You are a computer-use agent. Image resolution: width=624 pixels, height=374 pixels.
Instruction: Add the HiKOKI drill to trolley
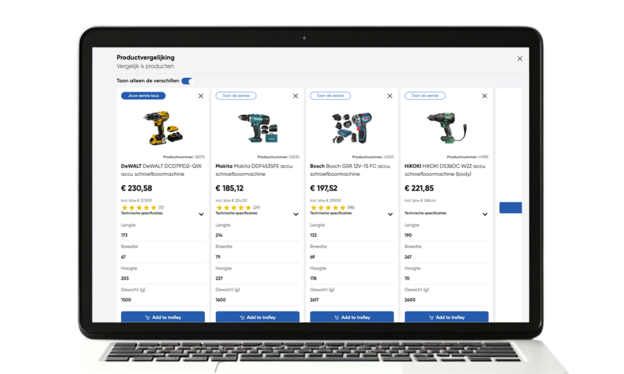click(447, 317)
